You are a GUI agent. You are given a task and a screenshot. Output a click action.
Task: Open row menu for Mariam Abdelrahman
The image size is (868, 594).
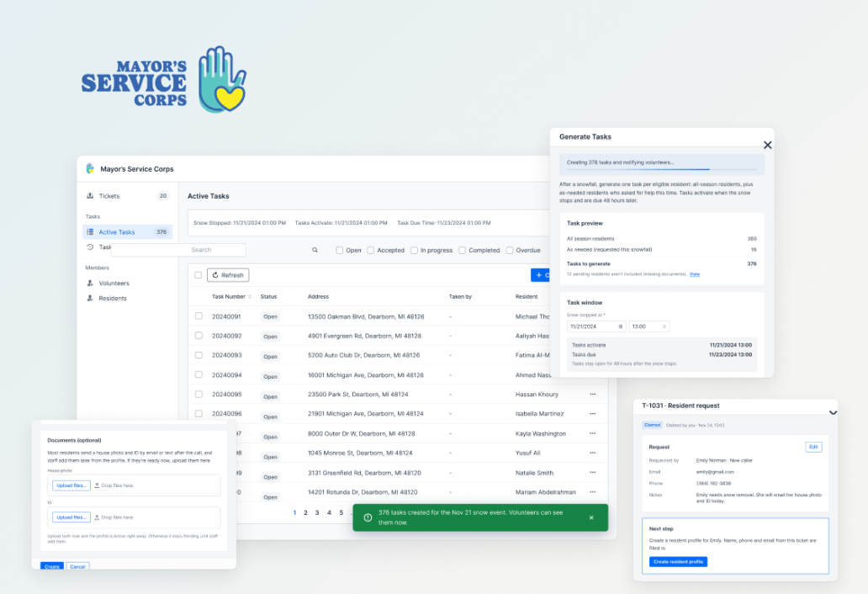(x=592, y=492)
